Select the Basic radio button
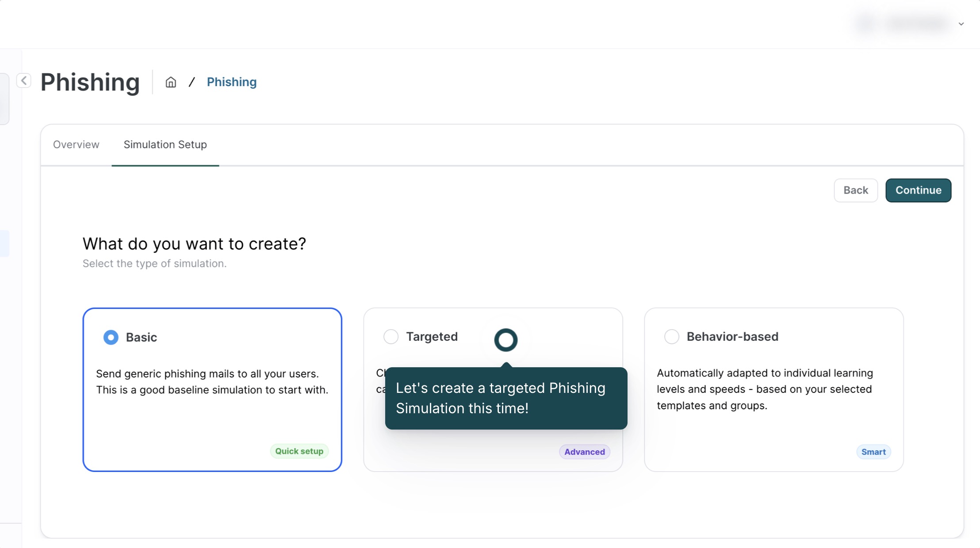980x548 pixels. point(111,337)
